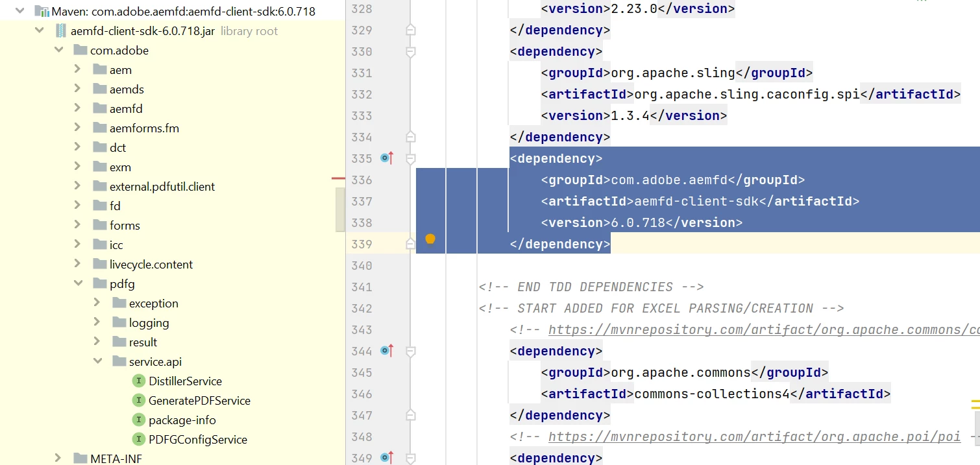
Task: Open the mvnrepository commons link on line 343
Action: 764,329
